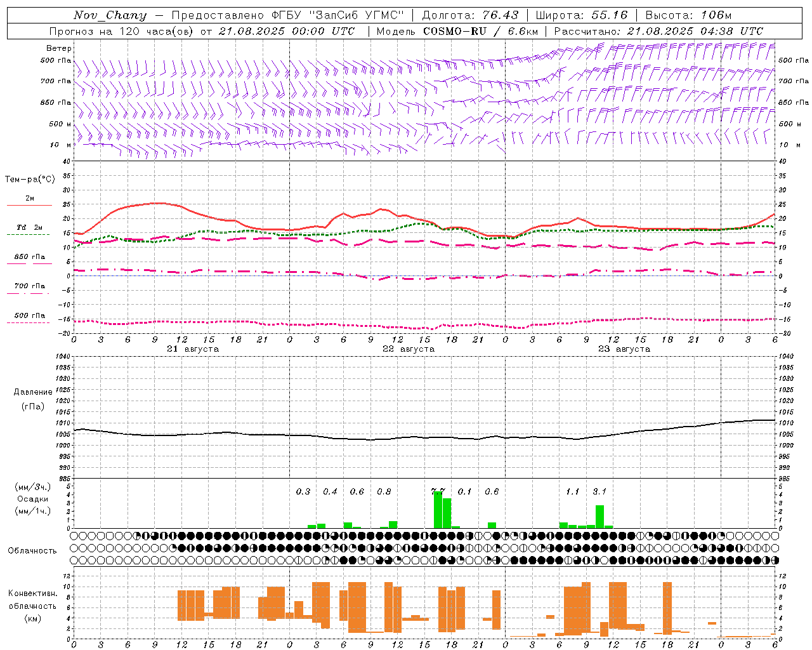Click the 0.3 precipitation total value
Screen dimensions: 812x650
click(x=303, y=492)
